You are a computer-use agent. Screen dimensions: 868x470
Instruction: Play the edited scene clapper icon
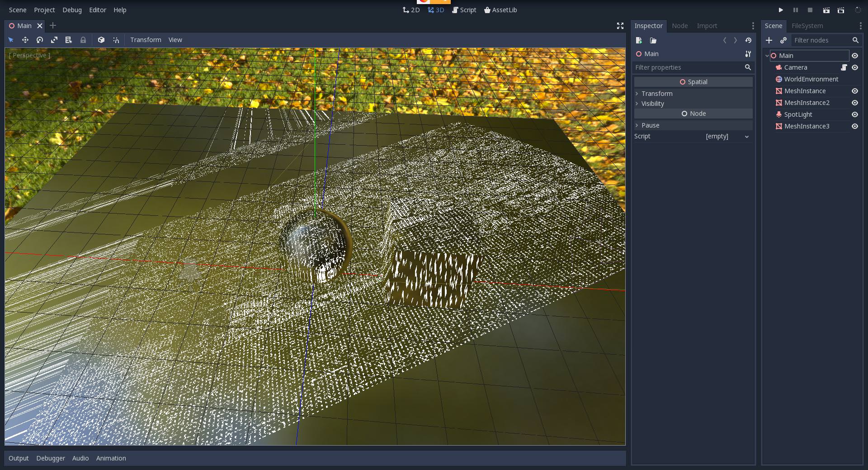point(826,10)
